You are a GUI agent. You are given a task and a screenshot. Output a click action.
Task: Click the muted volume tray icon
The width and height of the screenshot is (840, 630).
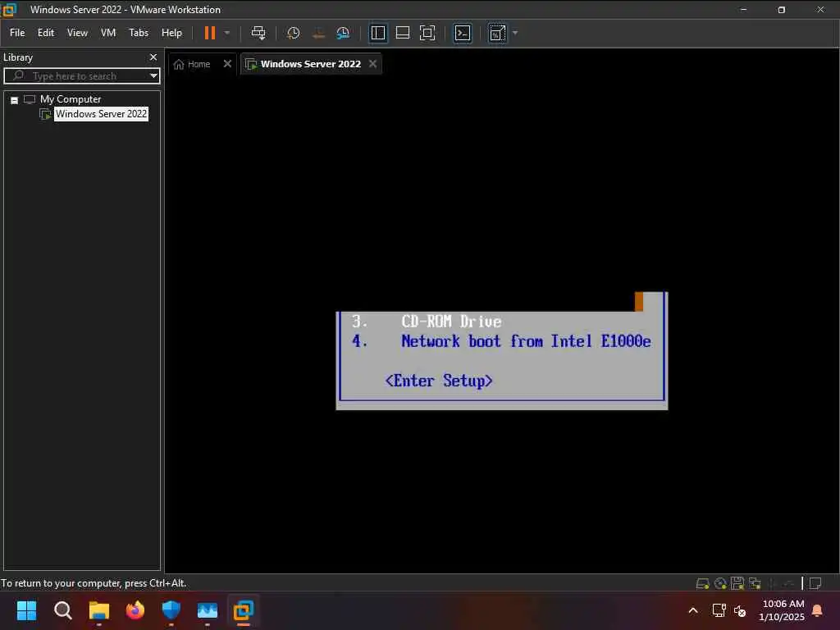pyautogui.click(x=740, y=610)
